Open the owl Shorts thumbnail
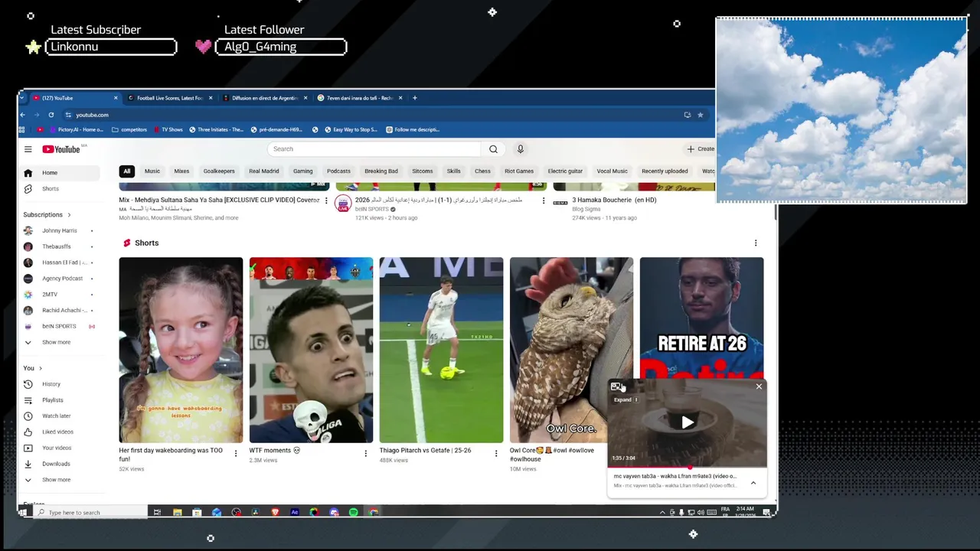This screenshot has width=980, height=551. point(571,350)
